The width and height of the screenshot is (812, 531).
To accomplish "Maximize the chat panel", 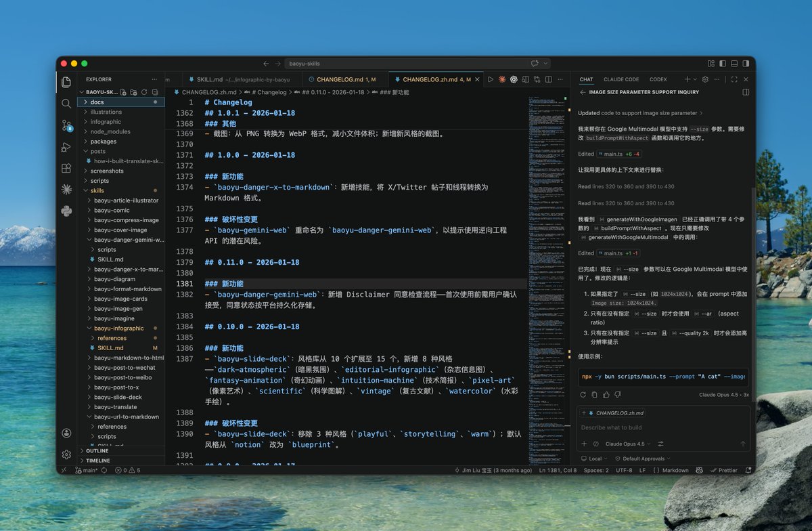I will 734,79.
